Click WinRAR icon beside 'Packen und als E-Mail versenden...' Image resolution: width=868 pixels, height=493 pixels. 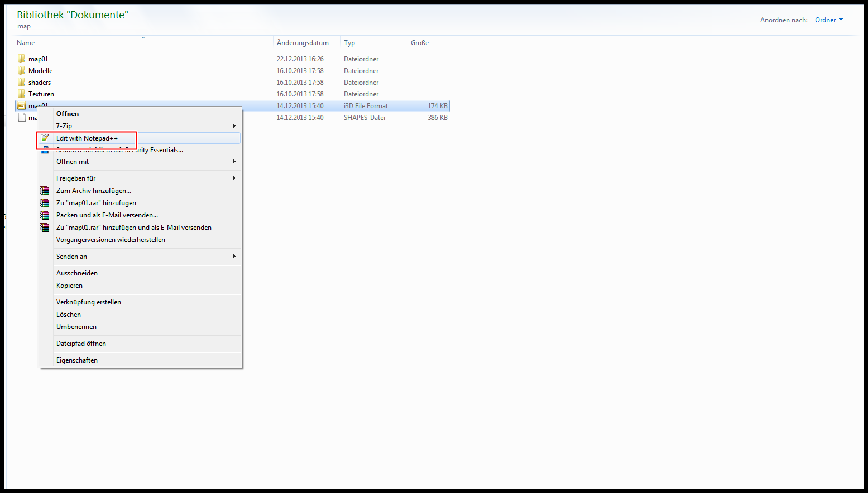tap(45, 215)
